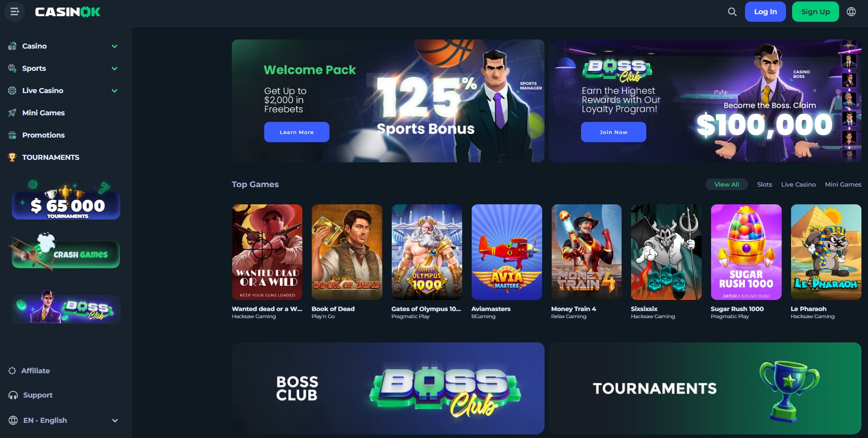
Task: Click the Log In button
Action: coord(765,12)
